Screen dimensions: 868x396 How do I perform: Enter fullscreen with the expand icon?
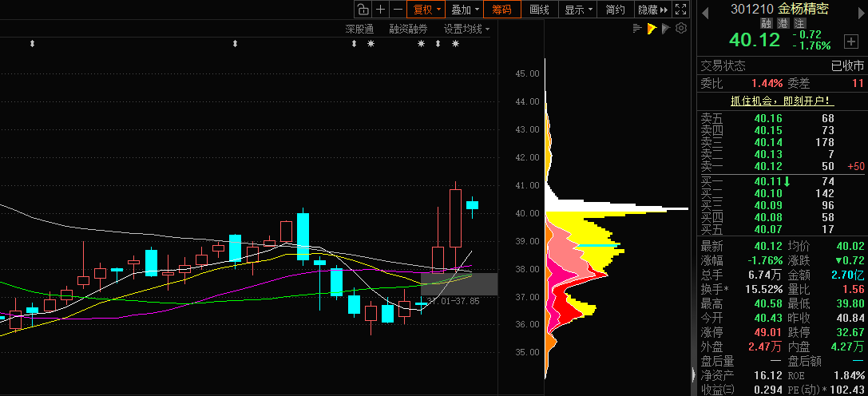681,10
